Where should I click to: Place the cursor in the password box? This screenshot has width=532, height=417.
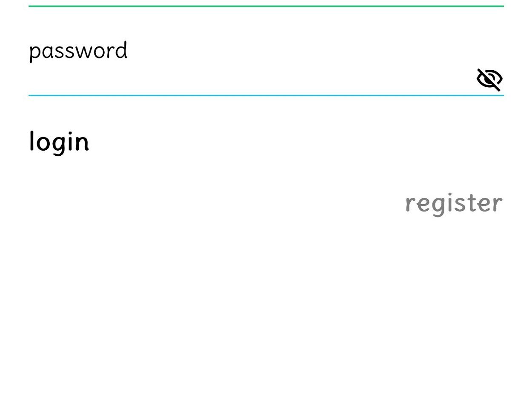coord(247,79)
